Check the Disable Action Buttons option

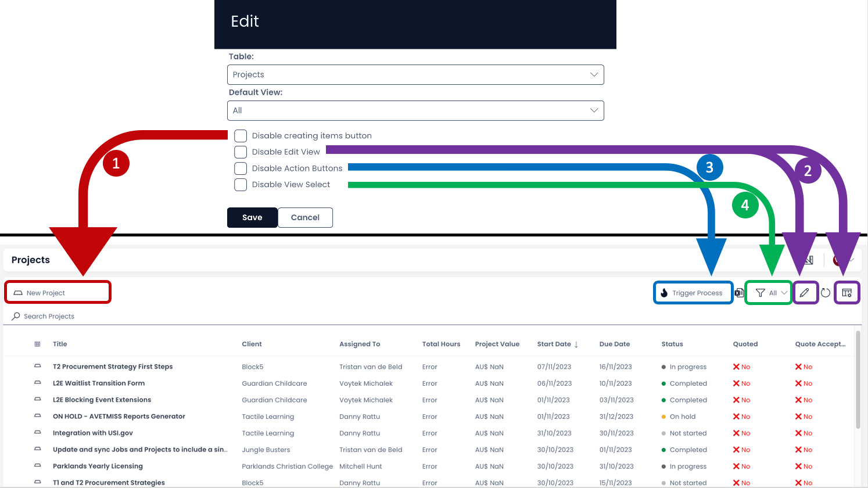241,168
